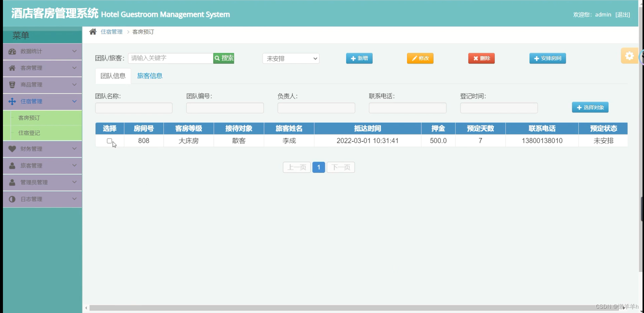The height and width of the screenshot is (313, 644).
Task: Expand the 财务管理 menu chevron
Action: (75, 148)
